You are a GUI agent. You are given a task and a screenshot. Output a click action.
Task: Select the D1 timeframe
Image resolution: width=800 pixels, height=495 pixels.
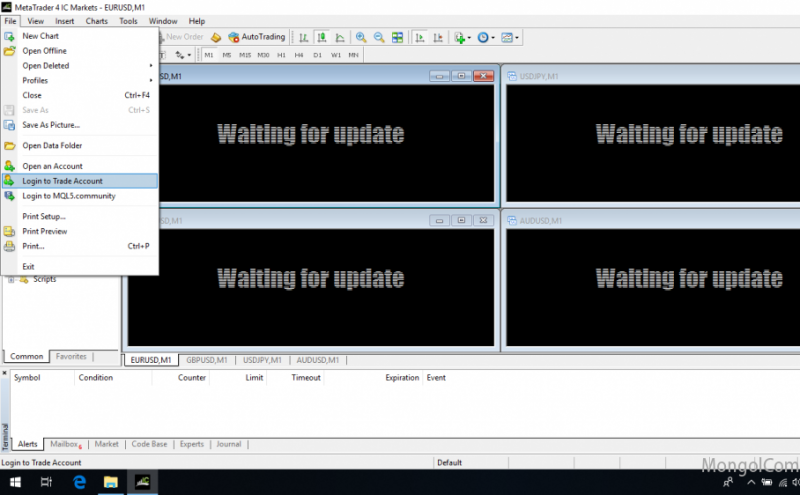[317, 55]
